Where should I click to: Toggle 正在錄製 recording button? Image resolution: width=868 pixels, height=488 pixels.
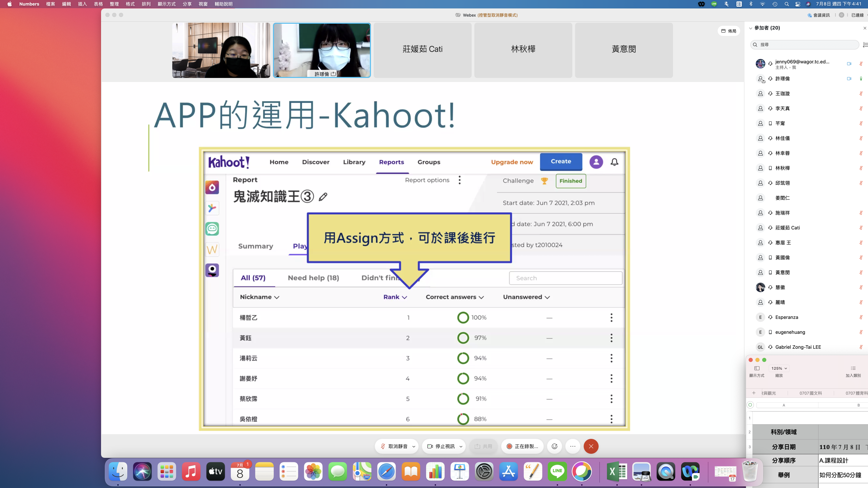coord(522,446)
